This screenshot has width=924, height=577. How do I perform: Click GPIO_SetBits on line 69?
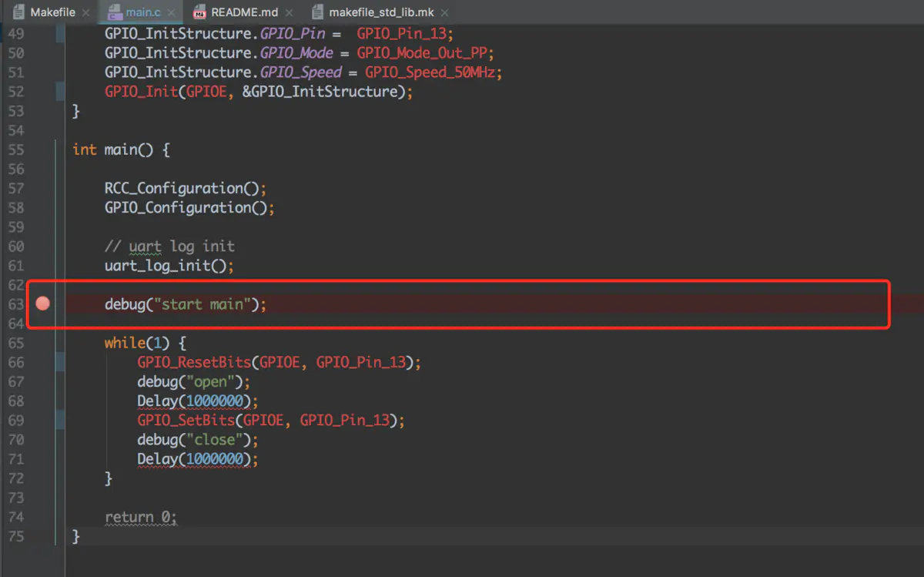tap(186, 420)
